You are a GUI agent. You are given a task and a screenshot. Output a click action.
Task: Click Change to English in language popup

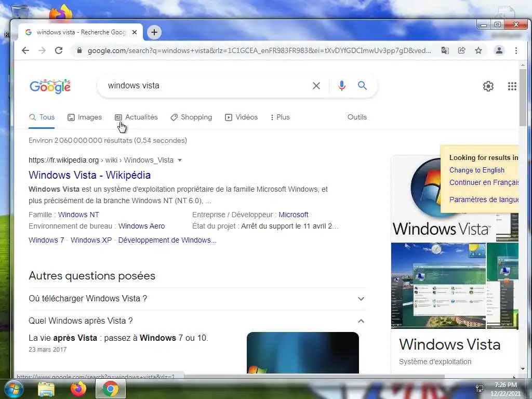477,170
